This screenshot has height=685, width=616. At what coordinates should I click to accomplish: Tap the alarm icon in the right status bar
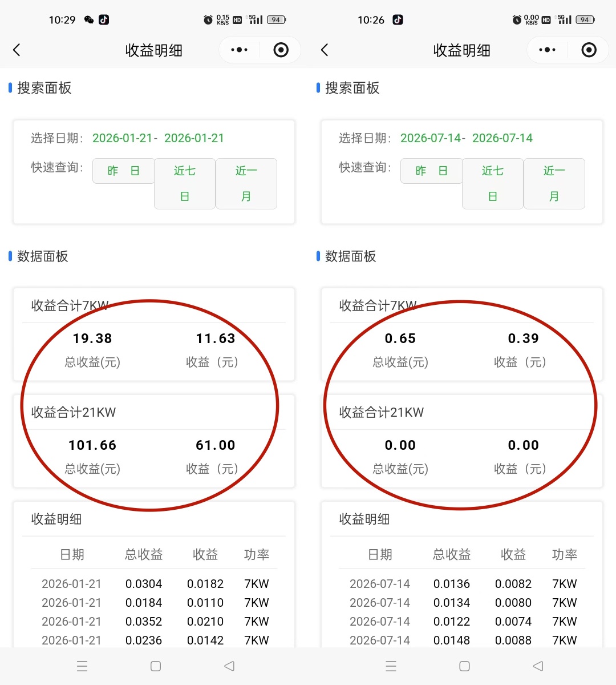517,20
